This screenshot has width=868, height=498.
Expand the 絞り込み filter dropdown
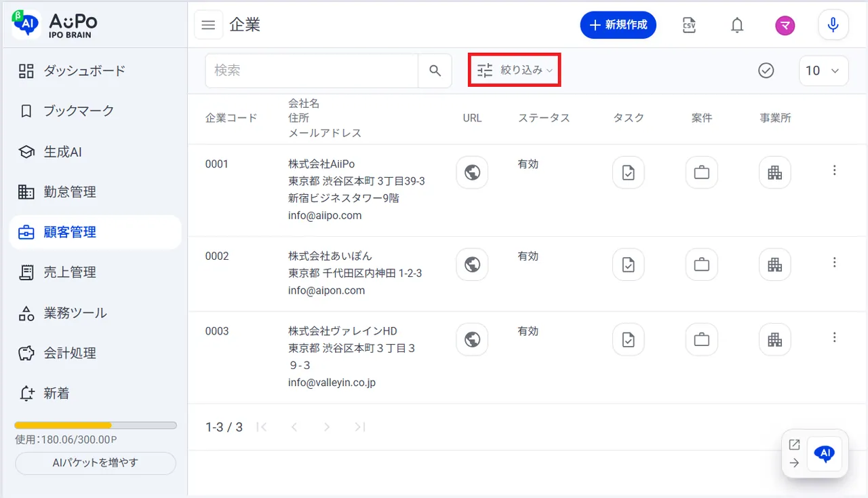(x=515, y=71)
